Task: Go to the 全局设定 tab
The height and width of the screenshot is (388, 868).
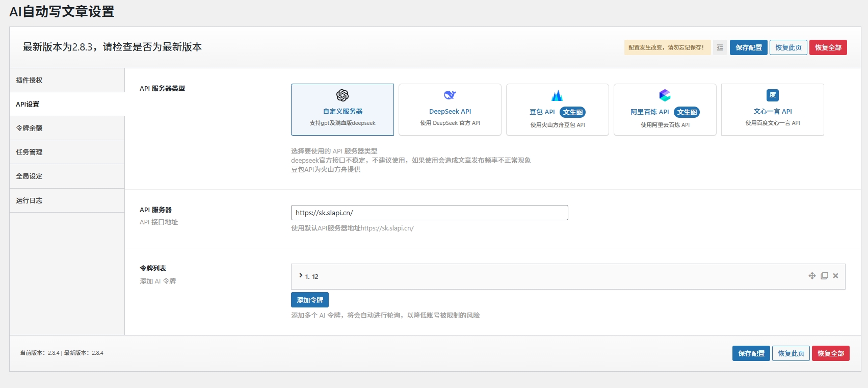Action: coord(67,176)
